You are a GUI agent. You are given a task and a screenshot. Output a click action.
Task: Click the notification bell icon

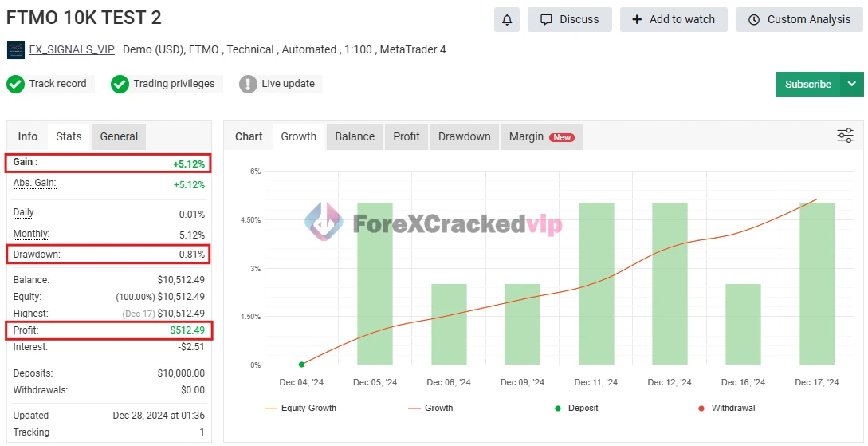point(506,19)
